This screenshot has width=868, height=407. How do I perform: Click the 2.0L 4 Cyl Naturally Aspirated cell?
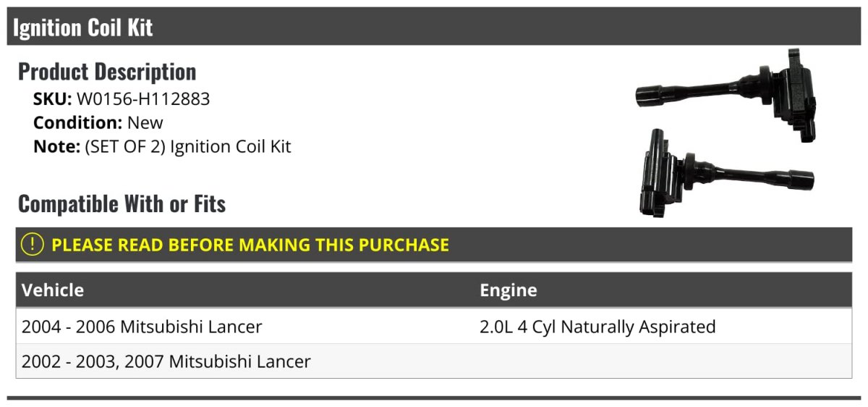[x=597, y=327]
